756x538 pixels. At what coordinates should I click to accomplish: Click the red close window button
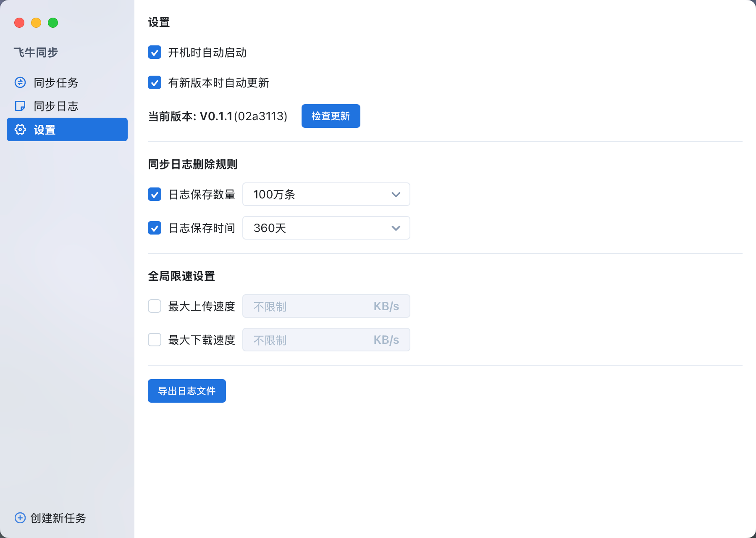coord(19,23)
